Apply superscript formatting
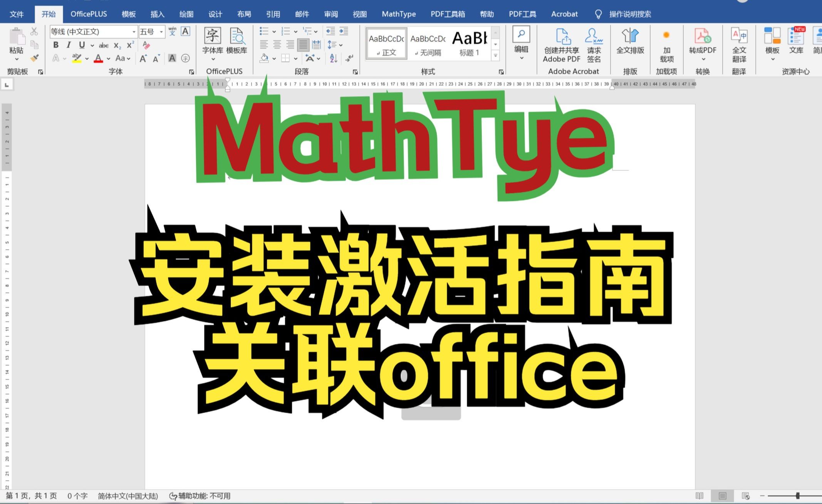Screen dimensions: 822x504 click(x=130, y=45)
